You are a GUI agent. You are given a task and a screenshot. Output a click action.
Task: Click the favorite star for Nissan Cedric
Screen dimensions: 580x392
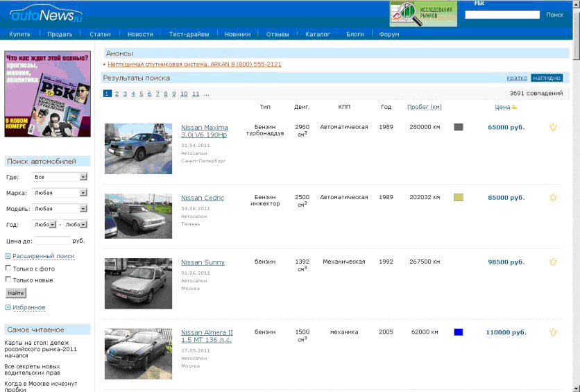[553, 197]
